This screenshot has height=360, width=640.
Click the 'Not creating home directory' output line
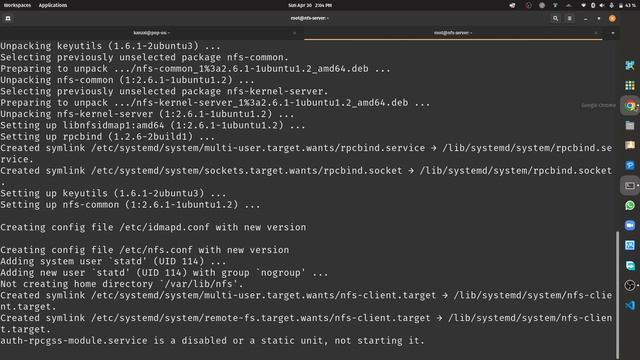click(122, 284)
